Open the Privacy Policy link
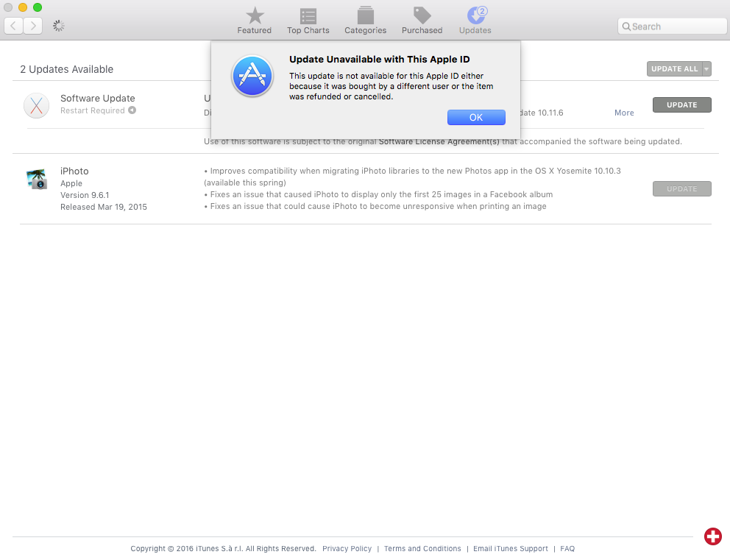Screen dimensions: 730x560 tap(347, 549)
